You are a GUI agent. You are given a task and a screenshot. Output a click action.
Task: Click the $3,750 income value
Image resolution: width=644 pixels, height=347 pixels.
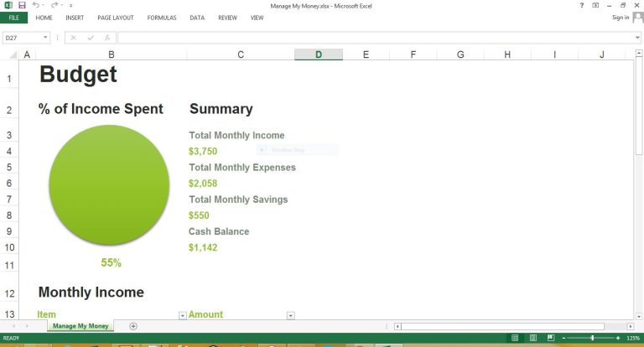(x=203, y=151)
